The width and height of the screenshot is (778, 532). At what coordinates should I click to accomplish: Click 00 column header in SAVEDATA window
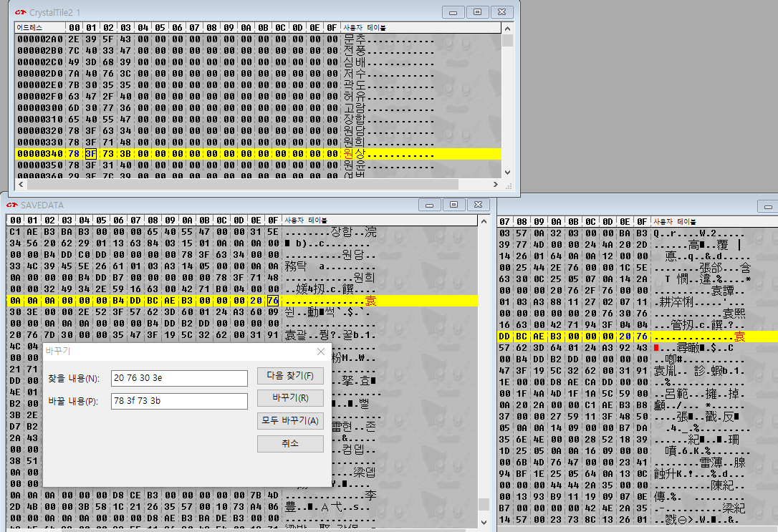click(16, 220)
